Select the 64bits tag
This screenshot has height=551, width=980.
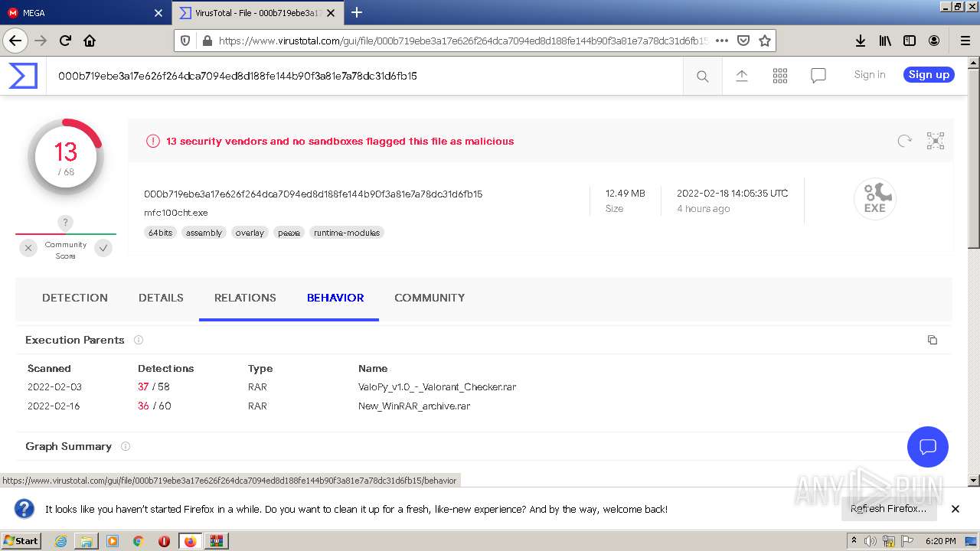(161, 233)
